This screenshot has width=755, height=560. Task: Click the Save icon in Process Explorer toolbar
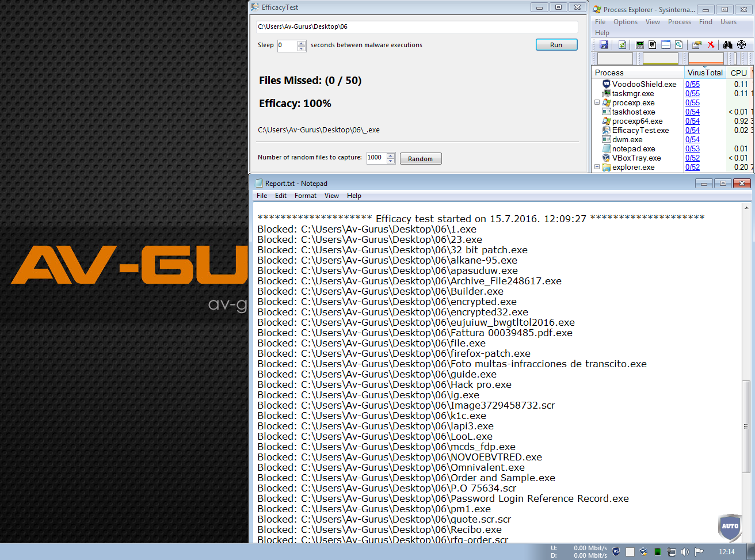[604, 45]
